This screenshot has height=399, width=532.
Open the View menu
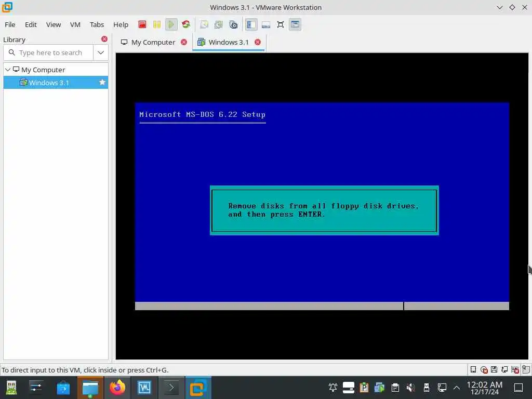point(54,24)
